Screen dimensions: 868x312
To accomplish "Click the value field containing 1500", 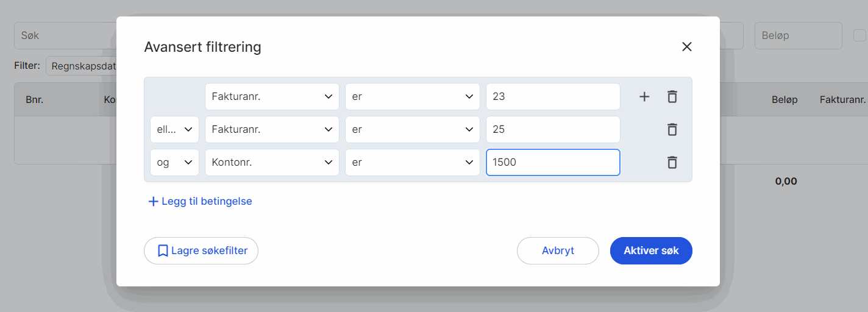I will click(552, 162).
